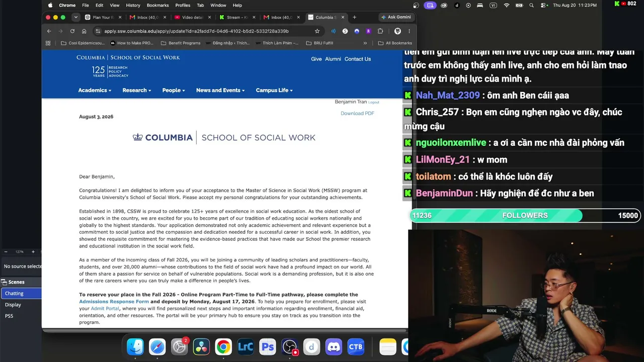Viewport: 644px width, 362px height.
Task: Expand the Research navigation dropdown
Action: 136,90
